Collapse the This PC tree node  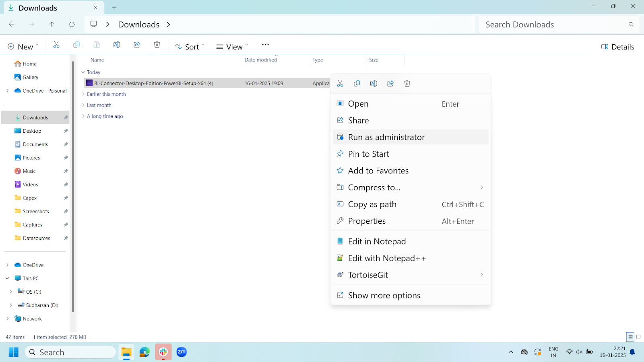pos(7,278)
